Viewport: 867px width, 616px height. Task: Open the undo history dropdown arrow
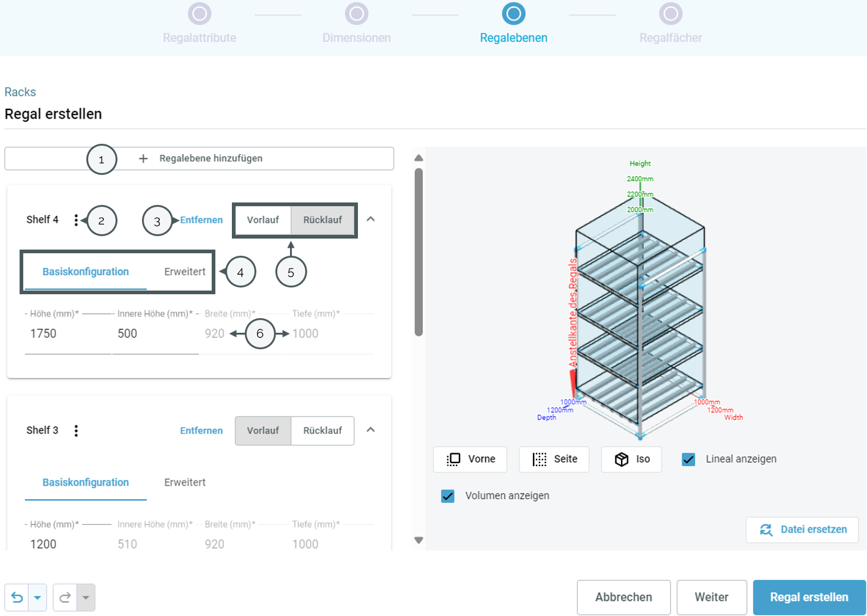pyautogui.click(x=37, y=598)
